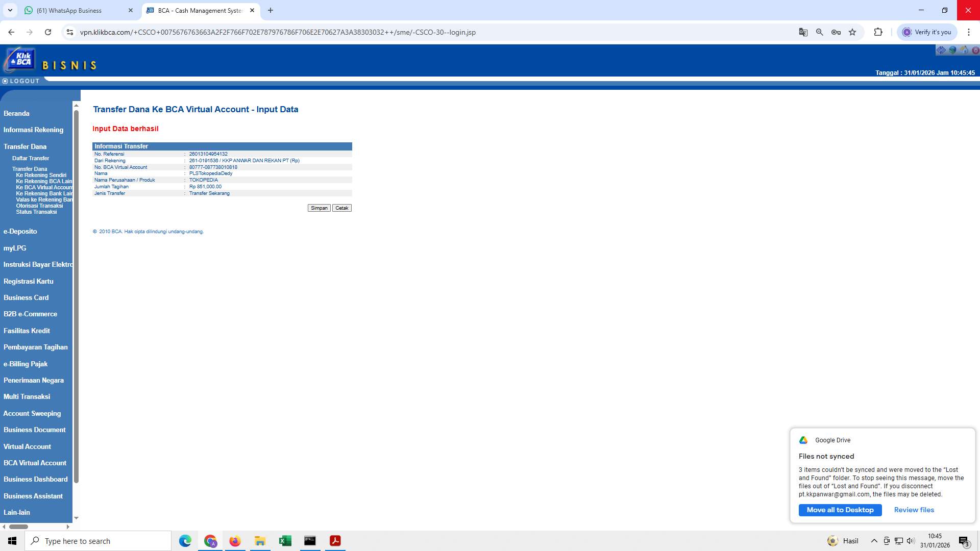The width and height of the screenshot is (980, 551).
Task: Open the tab search dropdown arrow
Action: coord(9,10)
